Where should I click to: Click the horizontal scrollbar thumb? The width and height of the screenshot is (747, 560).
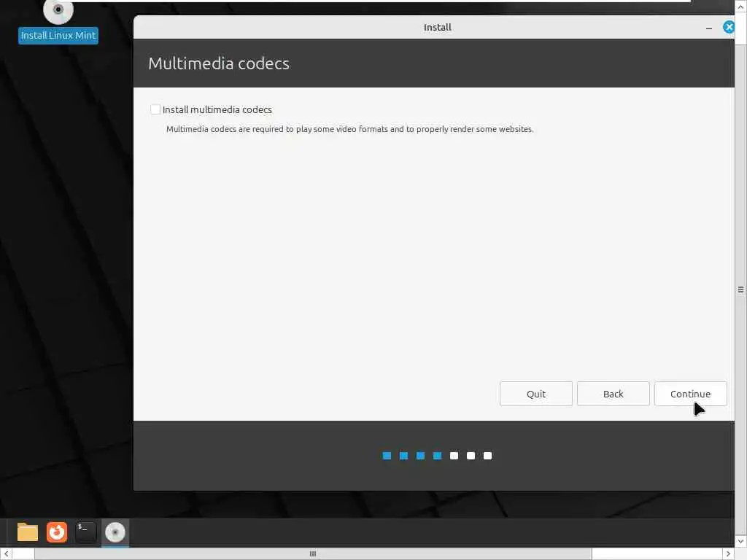(x=313, y=554)
